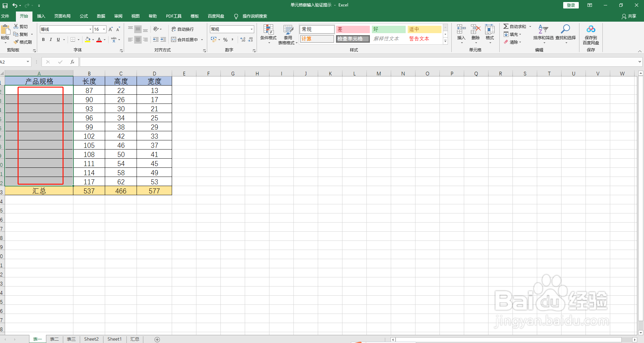Screen dimensions: 644x343
Task: Open the fill color dropdown arrow
Action: [93, 40]
